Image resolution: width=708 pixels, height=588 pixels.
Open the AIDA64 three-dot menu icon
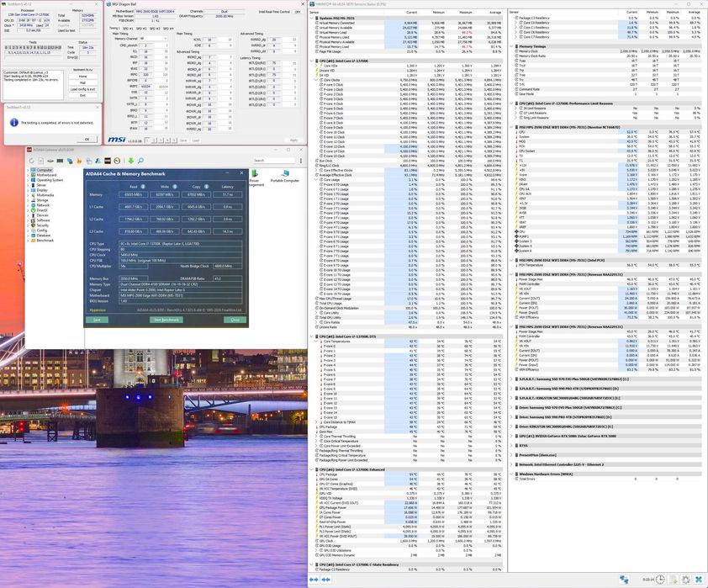pyautogui.click(x=301, y=161)
